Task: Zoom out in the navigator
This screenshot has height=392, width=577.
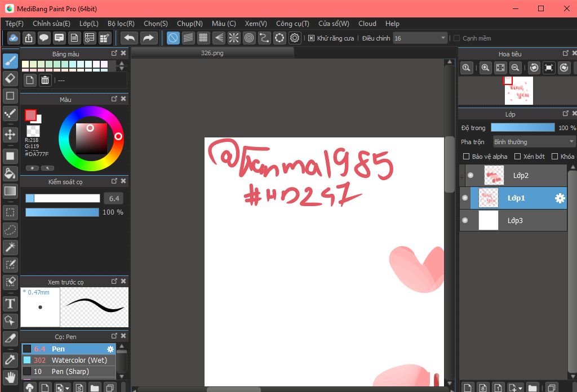Action: click(516, 68)
